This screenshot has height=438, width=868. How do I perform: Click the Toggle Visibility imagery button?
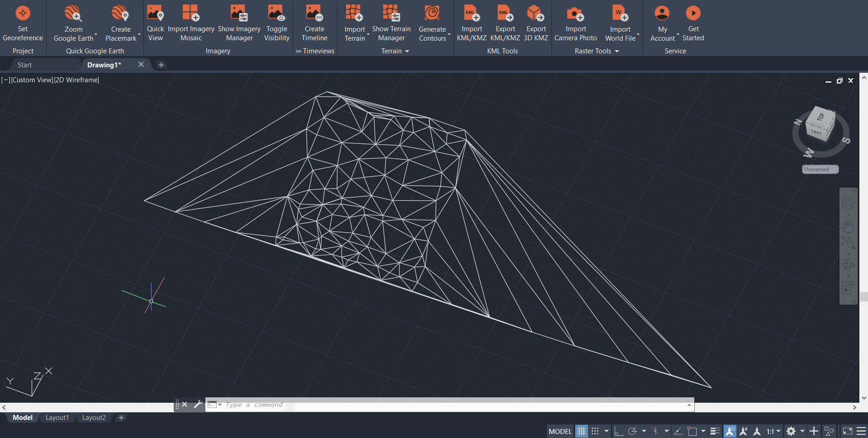tap(276, 13)
